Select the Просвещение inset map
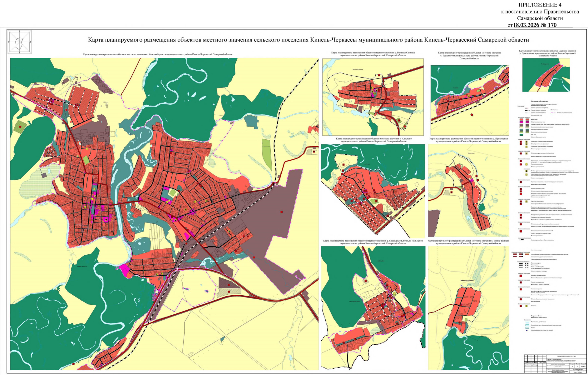This screenshot has width=588, height=375. click(x=546, y=75)
